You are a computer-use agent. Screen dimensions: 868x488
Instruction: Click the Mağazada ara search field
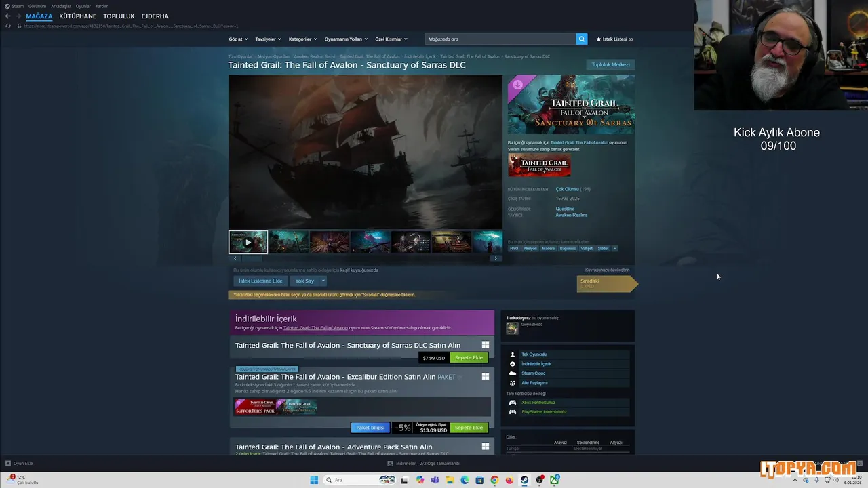click(x=500, y=39)
